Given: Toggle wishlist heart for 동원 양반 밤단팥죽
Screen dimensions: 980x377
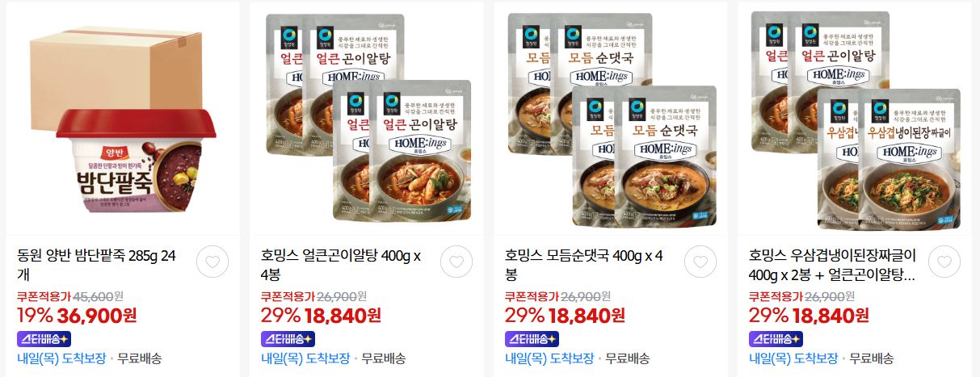Looking at the screenshot, I should pyautogui.click(x=212, y=262).
